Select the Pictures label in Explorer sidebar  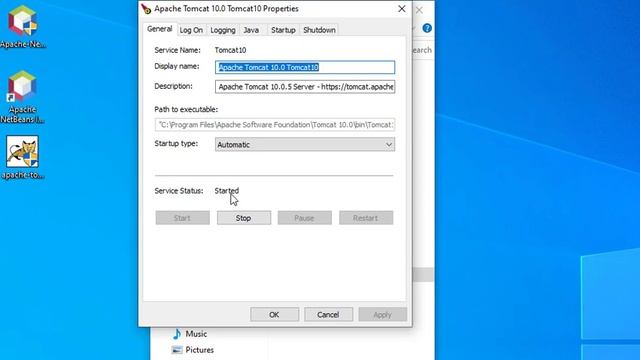tap(200, 350)
